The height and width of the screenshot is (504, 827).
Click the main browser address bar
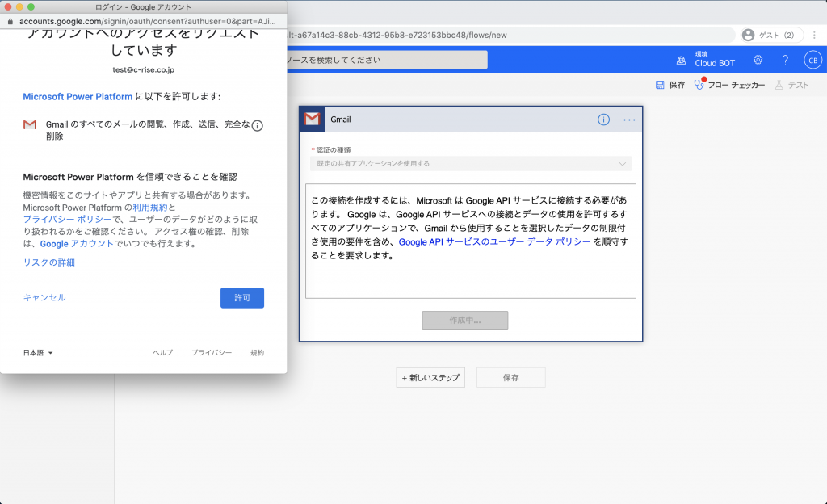(510, 35)
